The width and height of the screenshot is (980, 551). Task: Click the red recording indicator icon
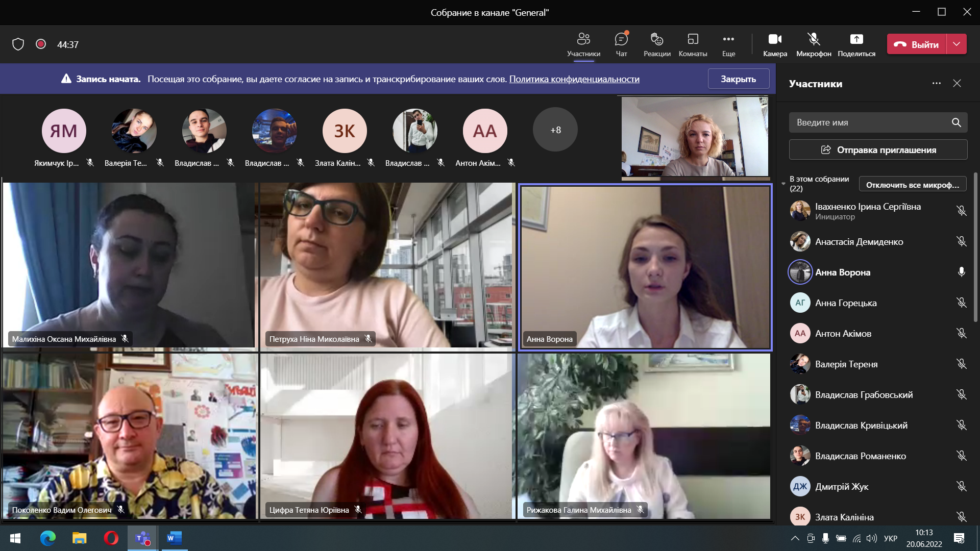[x=41, y=44]
